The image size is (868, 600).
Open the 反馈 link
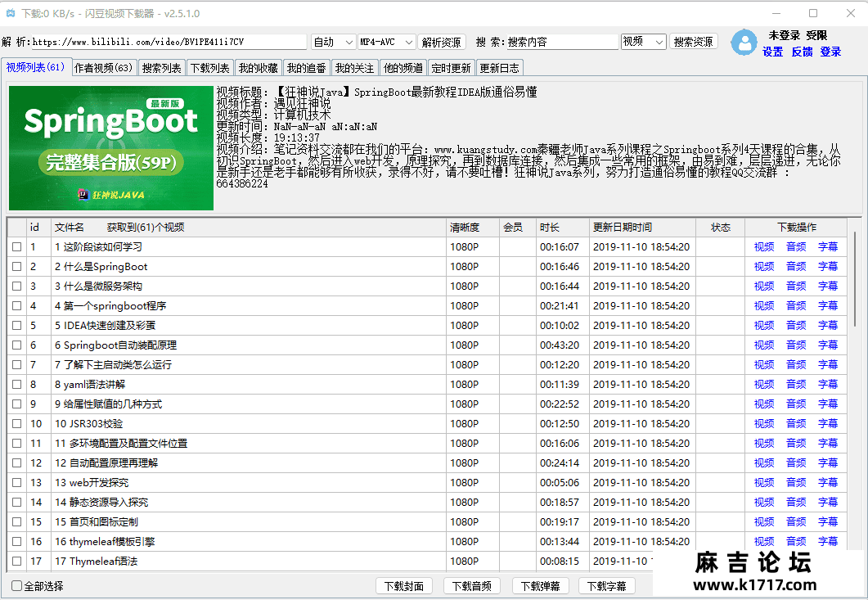802,52
